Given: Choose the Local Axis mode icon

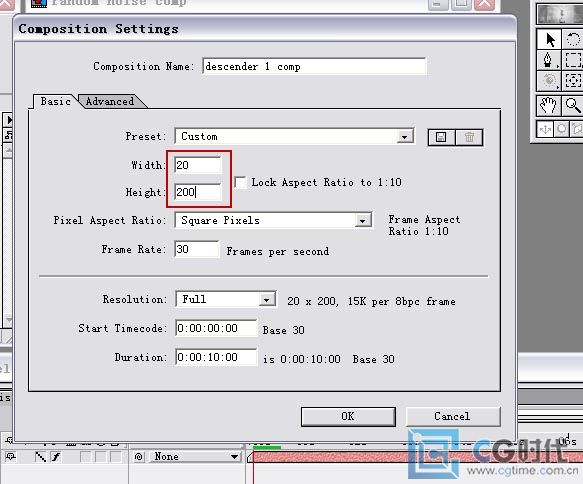Looking at the screenshot, I should tap(545, 129).
